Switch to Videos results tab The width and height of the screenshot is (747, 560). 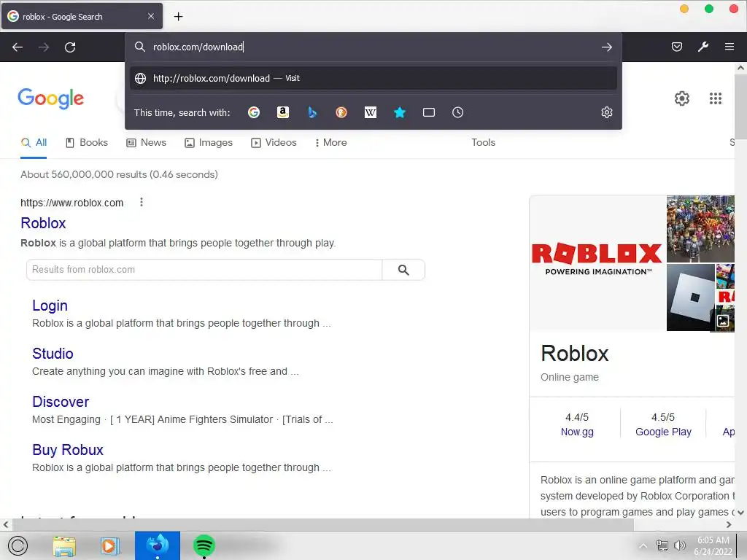point(274,142)
